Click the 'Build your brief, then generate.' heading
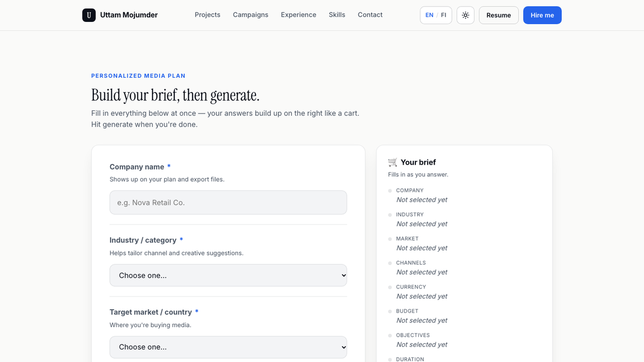This screenshot has width=644, height=362. (175, 95)
